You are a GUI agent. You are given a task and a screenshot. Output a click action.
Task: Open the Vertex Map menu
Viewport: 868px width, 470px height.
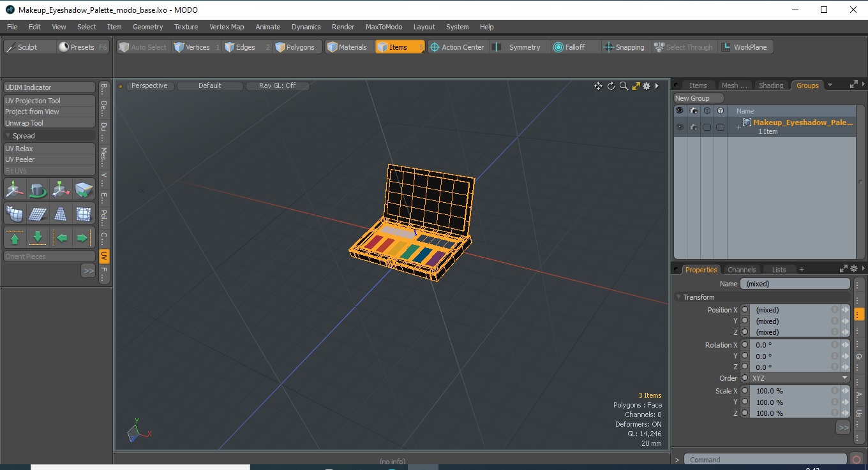(x=227, y=27)
